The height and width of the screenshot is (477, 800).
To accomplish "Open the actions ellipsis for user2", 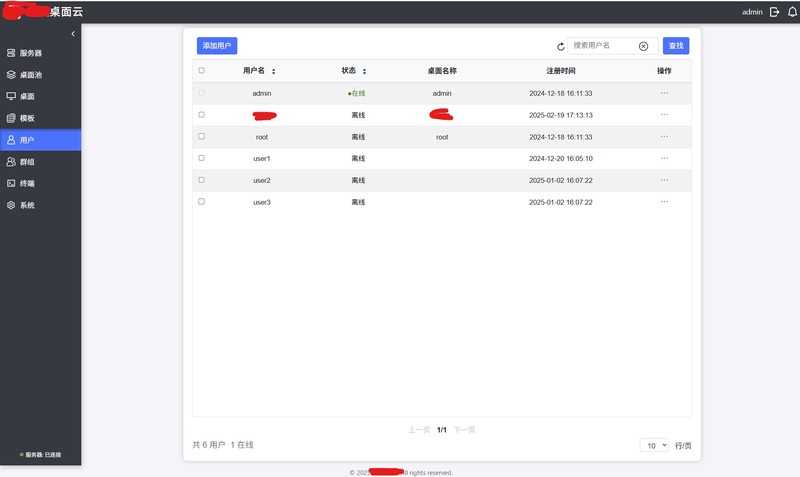I will click(664, 180).
